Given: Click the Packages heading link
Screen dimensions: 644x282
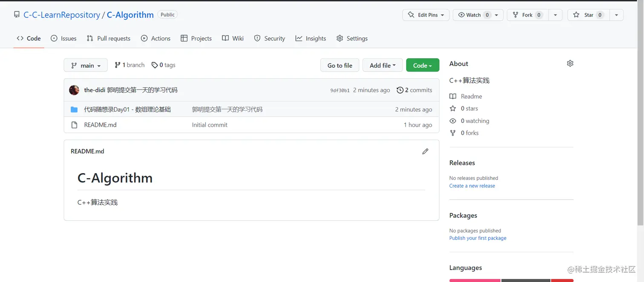Looking at the screenshot, I should tap(463, 216).
